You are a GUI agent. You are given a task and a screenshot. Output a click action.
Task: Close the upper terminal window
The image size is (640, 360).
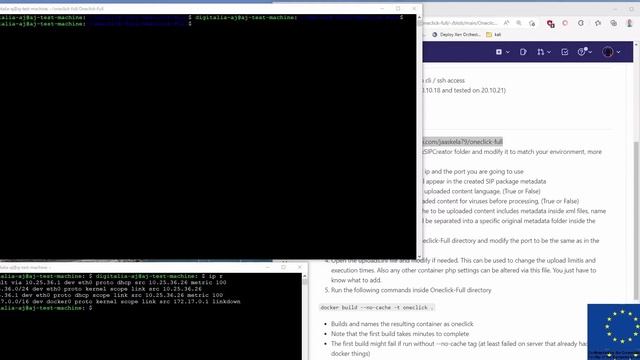414,9
